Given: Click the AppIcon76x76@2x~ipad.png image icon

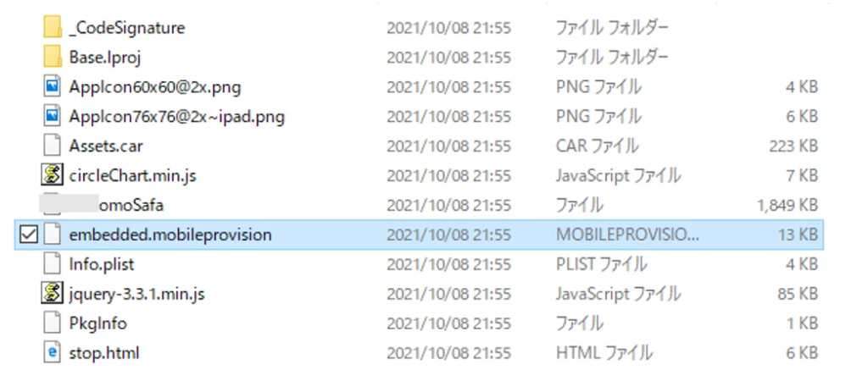Looking at the screenshot, I should point(52,117).
